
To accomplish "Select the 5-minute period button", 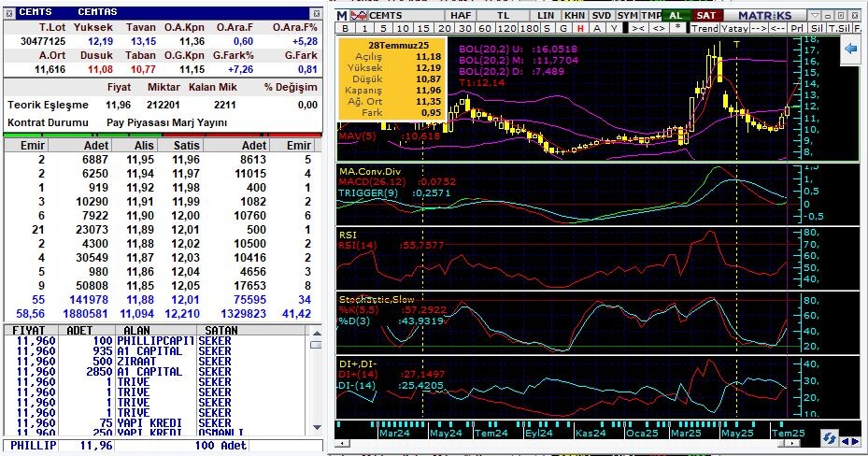I will coord(383,28).
